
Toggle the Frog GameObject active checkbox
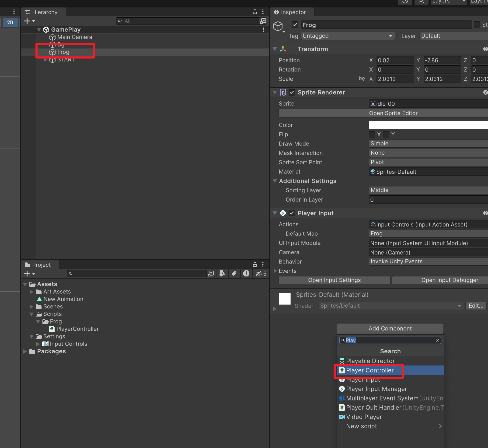295,25
